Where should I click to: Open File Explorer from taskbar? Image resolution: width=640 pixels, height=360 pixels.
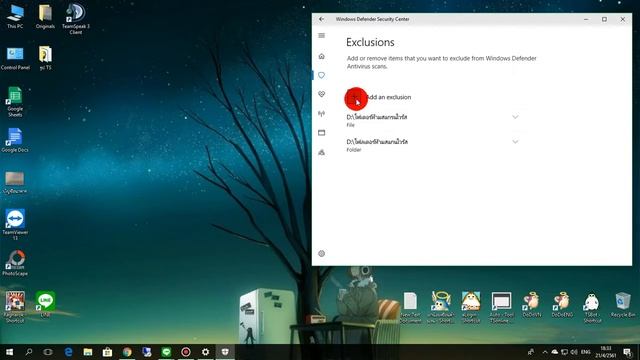[x=88, y=352]
